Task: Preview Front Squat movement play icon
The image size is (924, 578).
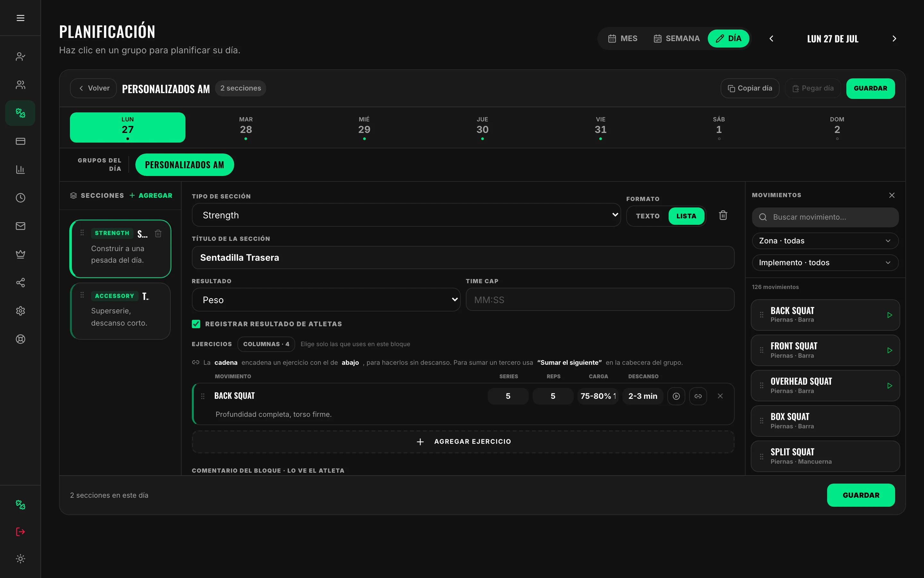Action: [890, 351]
